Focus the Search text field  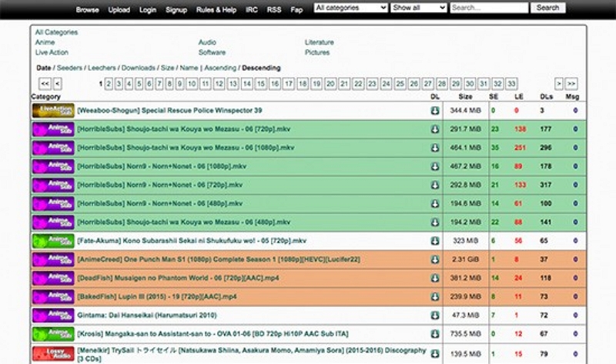(x=489, y=8)
